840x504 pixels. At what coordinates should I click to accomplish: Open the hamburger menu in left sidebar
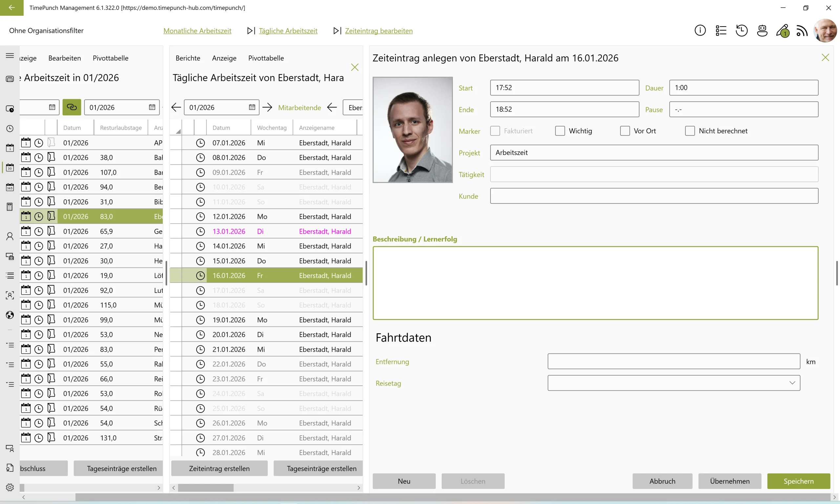(10, 56)
